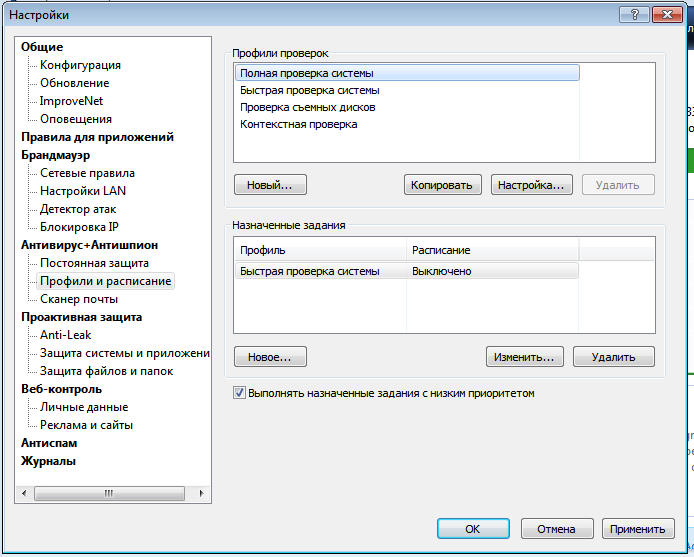Click Изменить... for assigned task

(526, 356)
